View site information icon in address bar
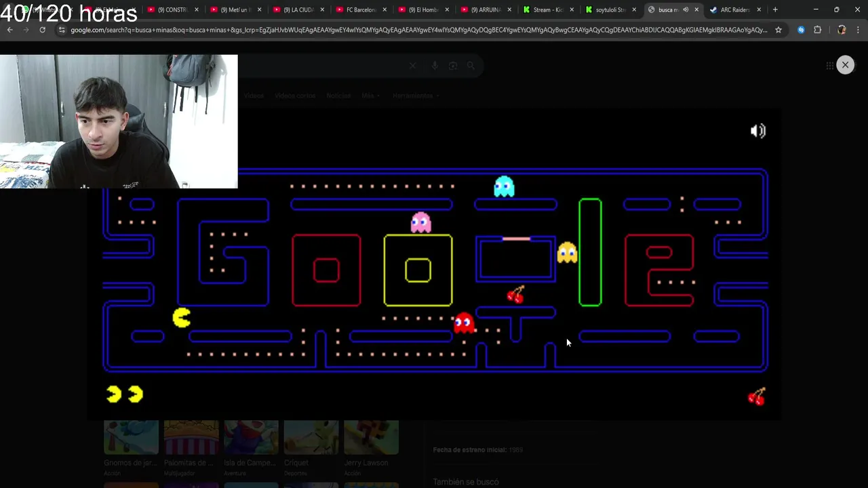This screenshot has height=488, width=868. [x=62, y=30]
